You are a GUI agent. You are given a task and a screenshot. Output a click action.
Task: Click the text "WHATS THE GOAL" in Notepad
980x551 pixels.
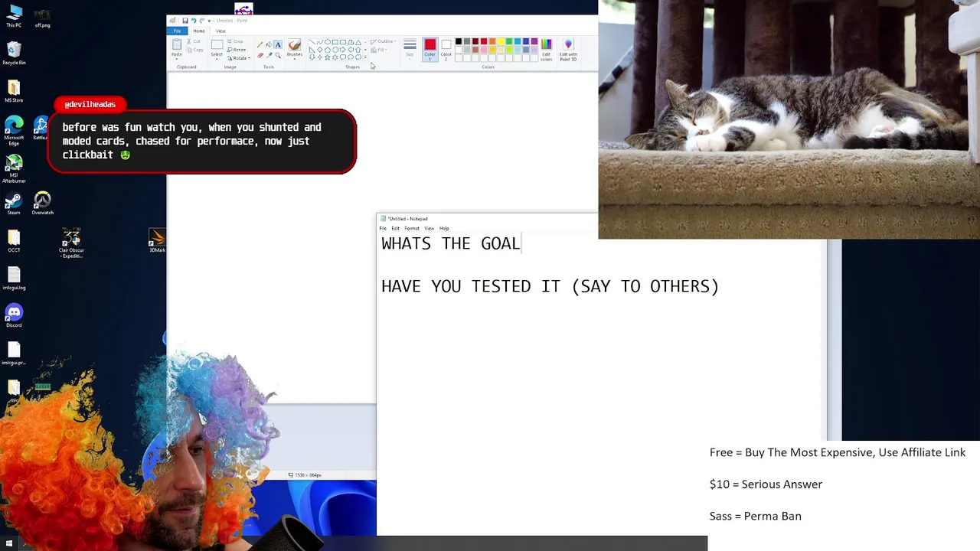coord(451,243)
